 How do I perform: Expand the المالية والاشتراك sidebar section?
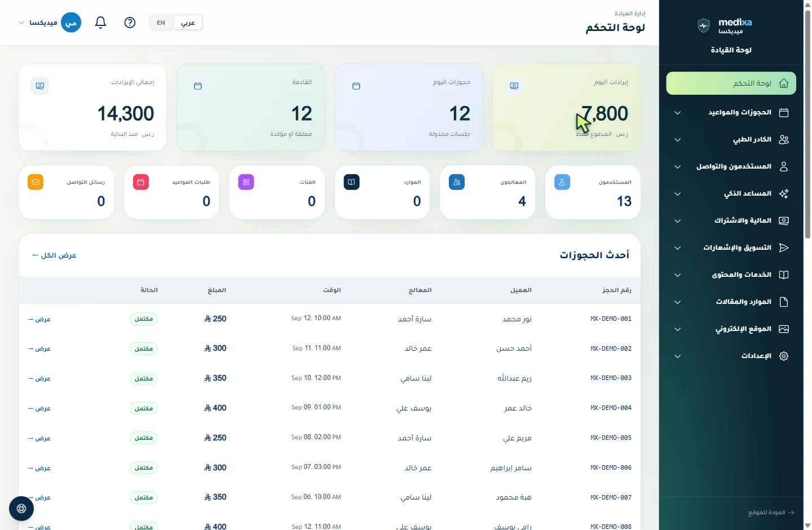[x=731, y=221]
